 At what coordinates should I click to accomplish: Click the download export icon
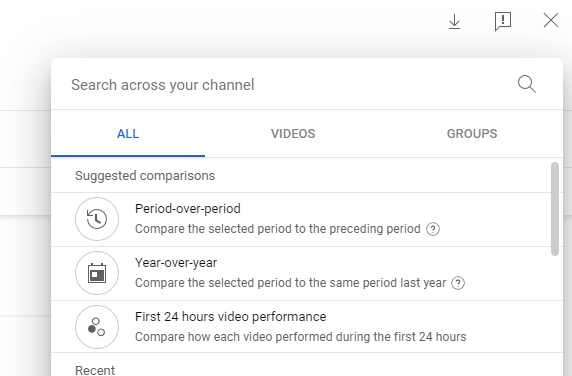coord(454,22)
